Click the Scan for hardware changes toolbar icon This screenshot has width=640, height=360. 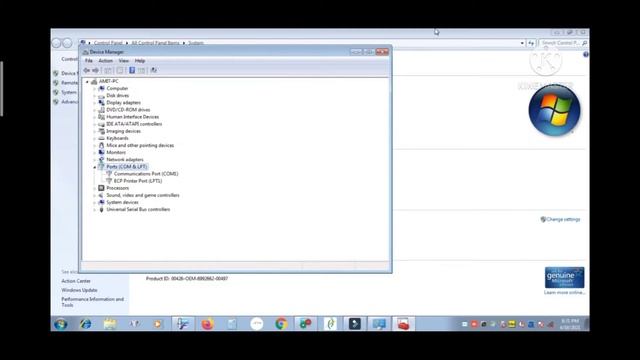[x=154, y=70]
